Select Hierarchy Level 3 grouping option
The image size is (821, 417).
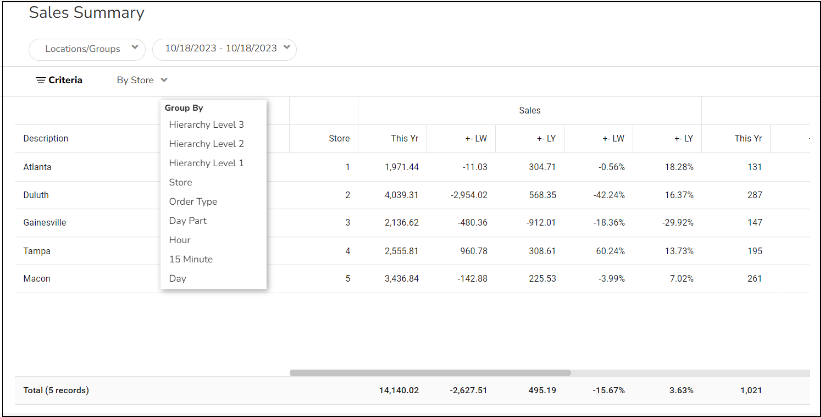206,125
